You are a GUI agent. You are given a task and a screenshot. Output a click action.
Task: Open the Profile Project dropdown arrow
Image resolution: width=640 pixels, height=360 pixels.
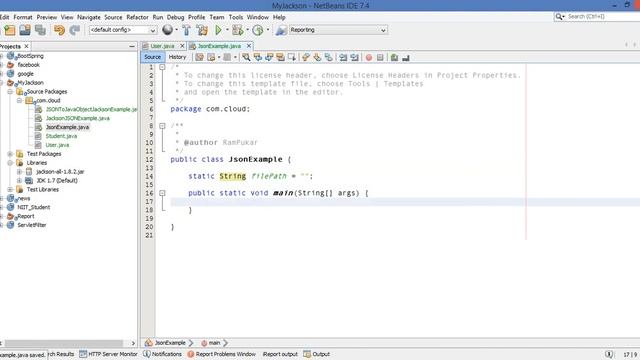click(268, 30)
